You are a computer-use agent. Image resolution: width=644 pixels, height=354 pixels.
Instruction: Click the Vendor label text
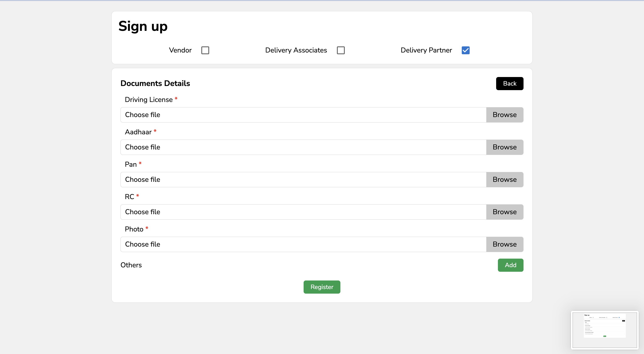point(180,50)
